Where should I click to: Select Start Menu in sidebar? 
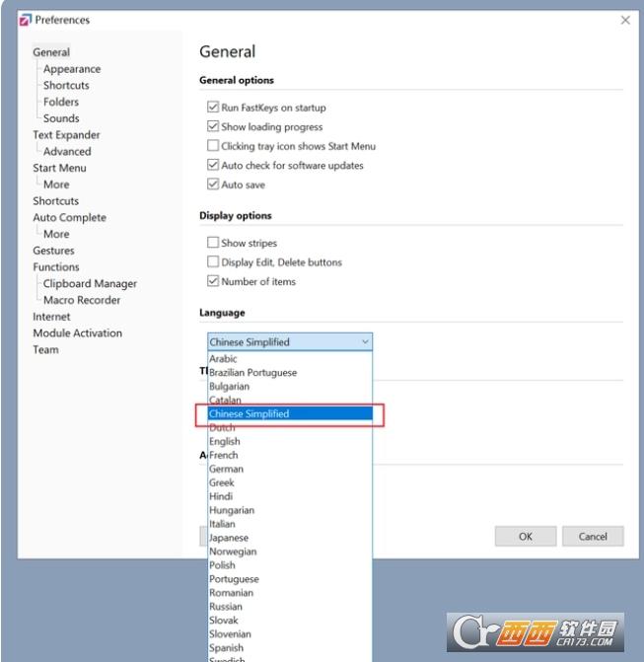(x=59, y=168)
